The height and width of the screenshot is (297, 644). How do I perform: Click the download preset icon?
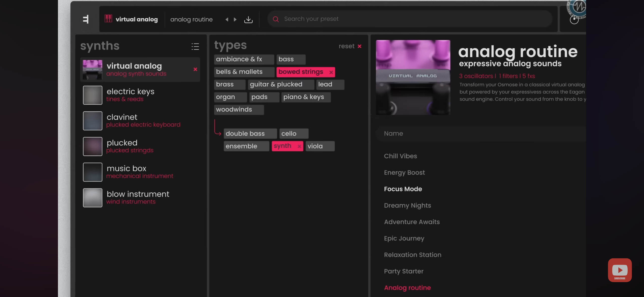pos(248,19)
